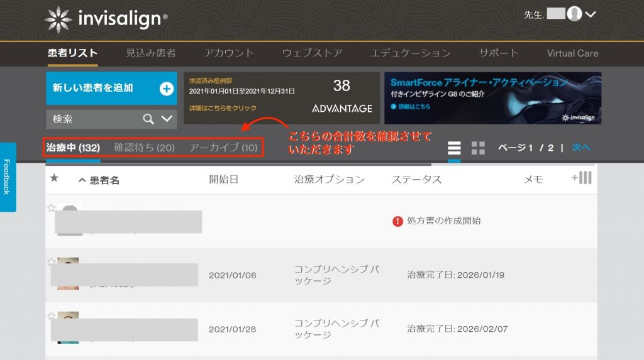Switch to grid view layout
This screenshot has height=360, width=644.
pyautogui.click(x=478, y=148)
